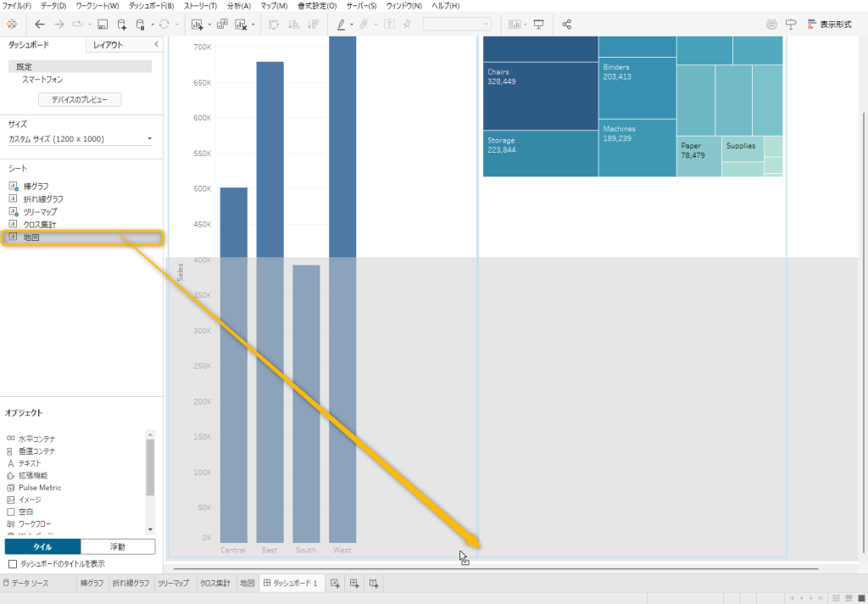868x604 pixels.
Task: Click the new story icon in bottom tabs
Action: [374, 584]
